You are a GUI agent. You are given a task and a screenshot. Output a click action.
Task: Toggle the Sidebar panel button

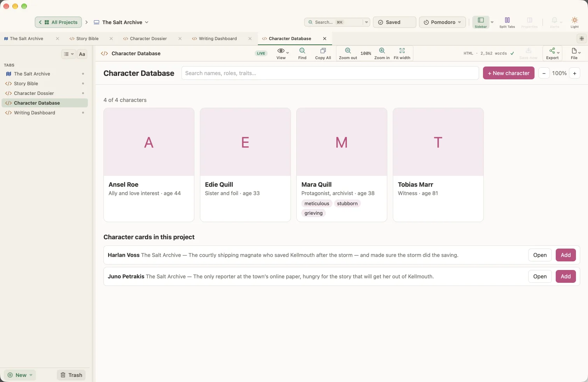pos(481,22)
